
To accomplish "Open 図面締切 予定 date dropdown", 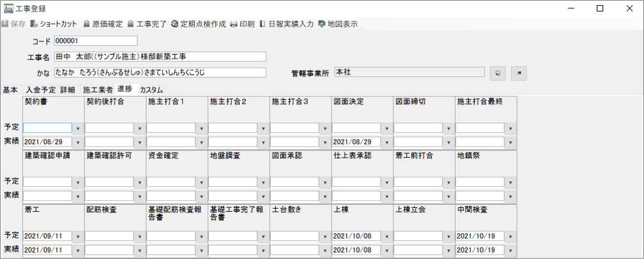I will pos(449,128).
